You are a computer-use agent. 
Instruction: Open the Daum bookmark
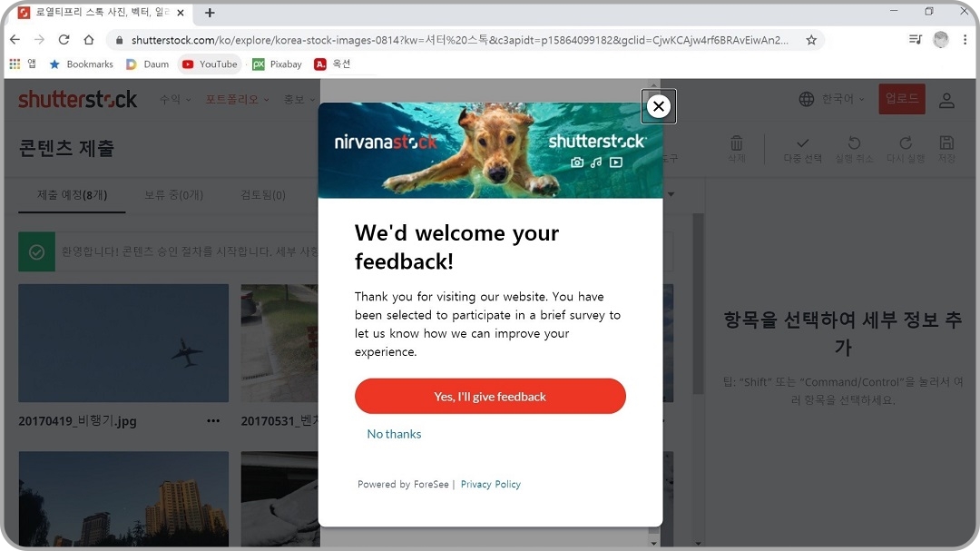coord(148,64)
